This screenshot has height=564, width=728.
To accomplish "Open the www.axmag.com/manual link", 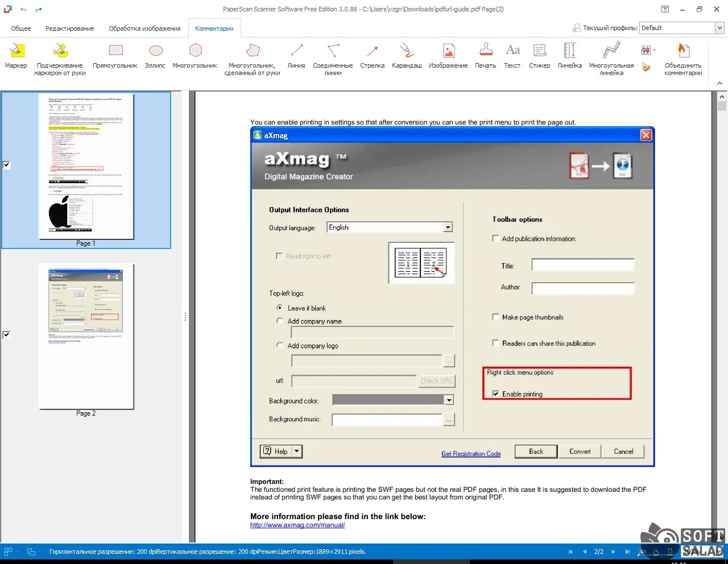I will pyautogui.click(x=297, y=525).
